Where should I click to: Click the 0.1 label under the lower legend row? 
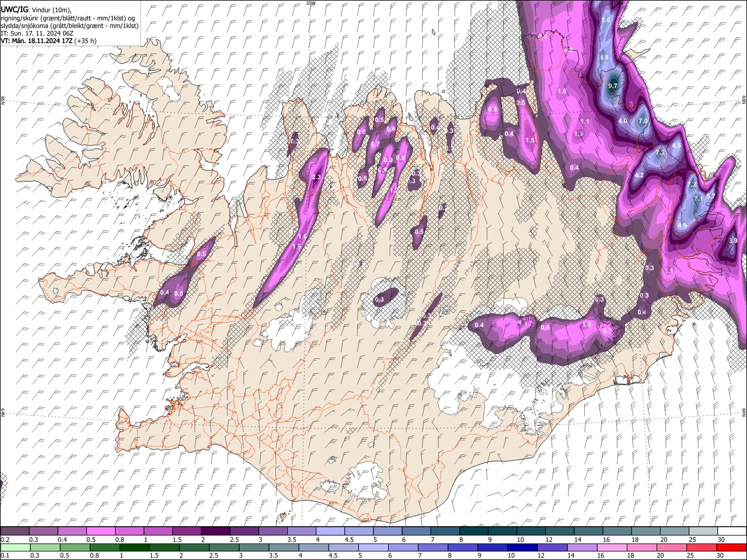pyautogui.click(x=4, y=555)
